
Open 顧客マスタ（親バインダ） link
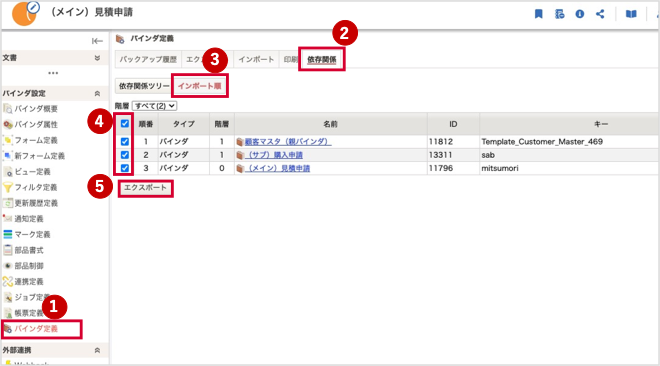pyautogui.click(x=288, y=142)
